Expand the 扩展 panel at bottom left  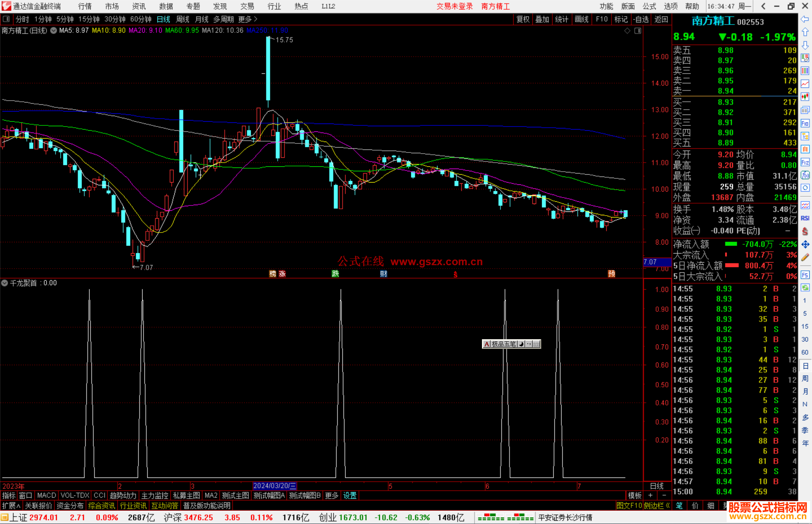pos(11,506)
